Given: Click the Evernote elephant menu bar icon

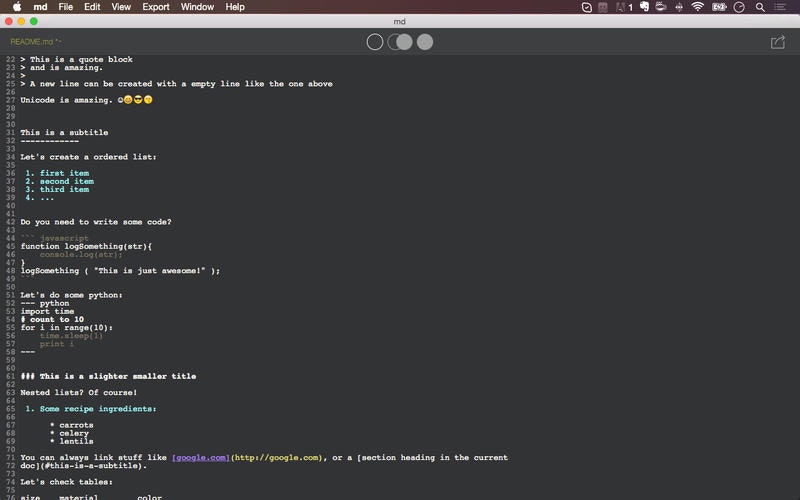Looking at the screenshot, I should (x=644, y=7).
